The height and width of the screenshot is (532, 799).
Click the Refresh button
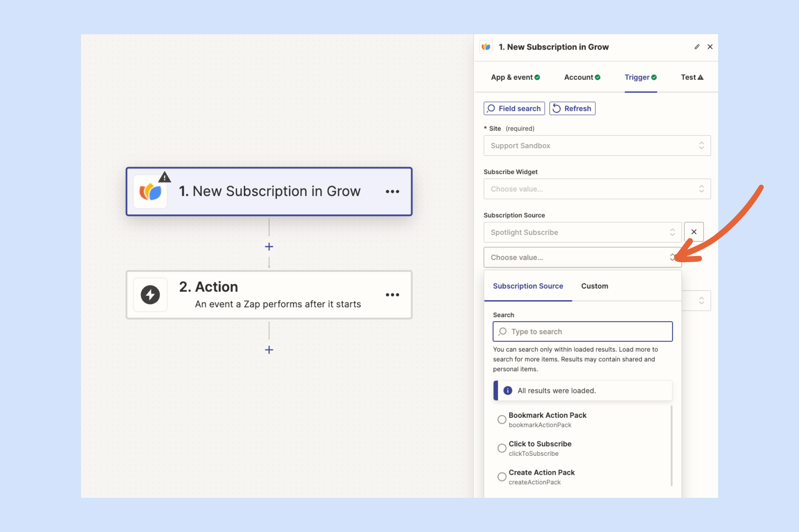pyautogui.click(x=572, y=109)
